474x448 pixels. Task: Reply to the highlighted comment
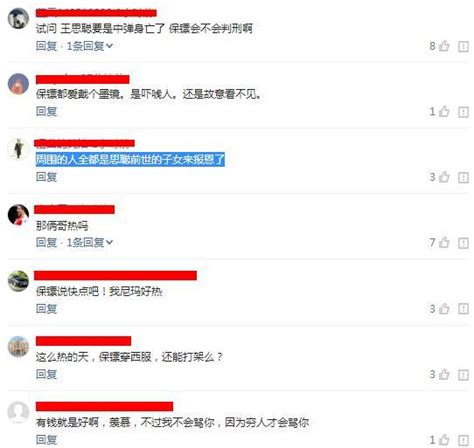(x=47, y=177)
